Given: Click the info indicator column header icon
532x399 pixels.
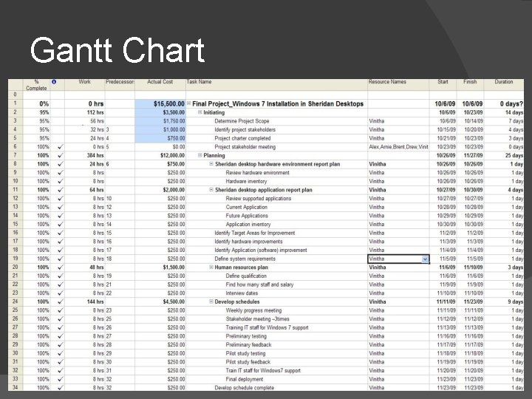Looking at the screenshot, I should pyautogui.click(x=54, y=82).
